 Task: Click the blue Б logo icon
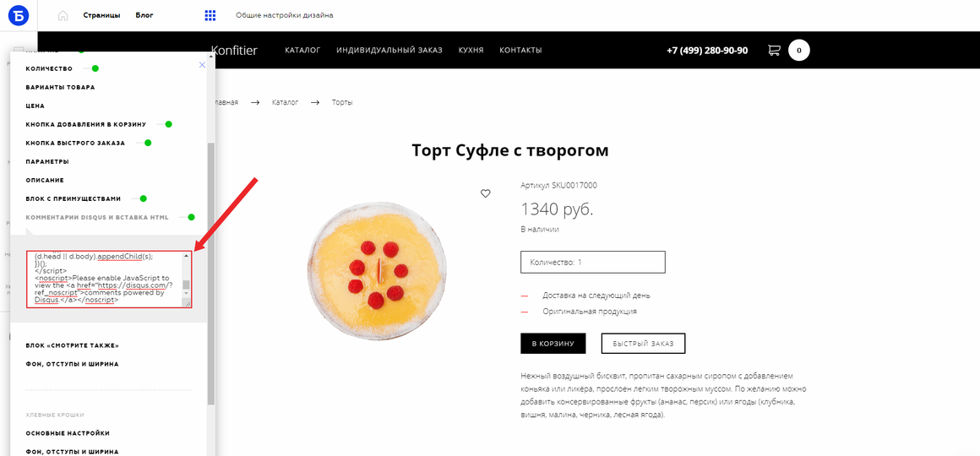[18, 15]
